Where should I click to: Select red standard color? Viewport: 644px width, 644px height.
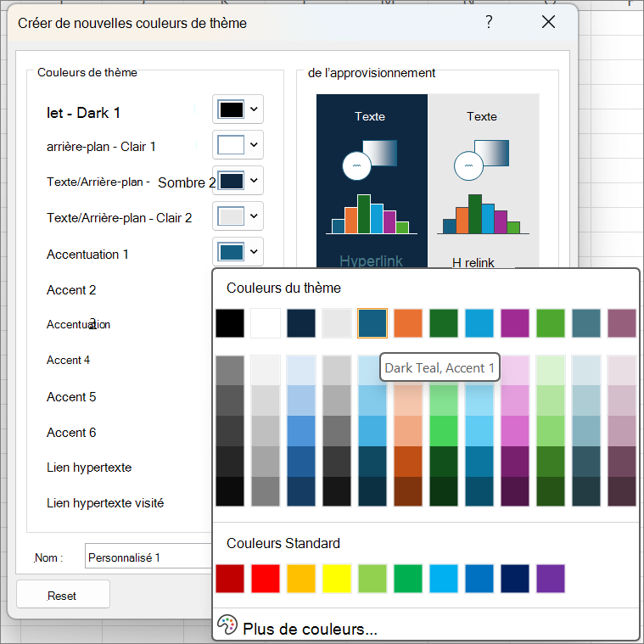coord(266,579)
